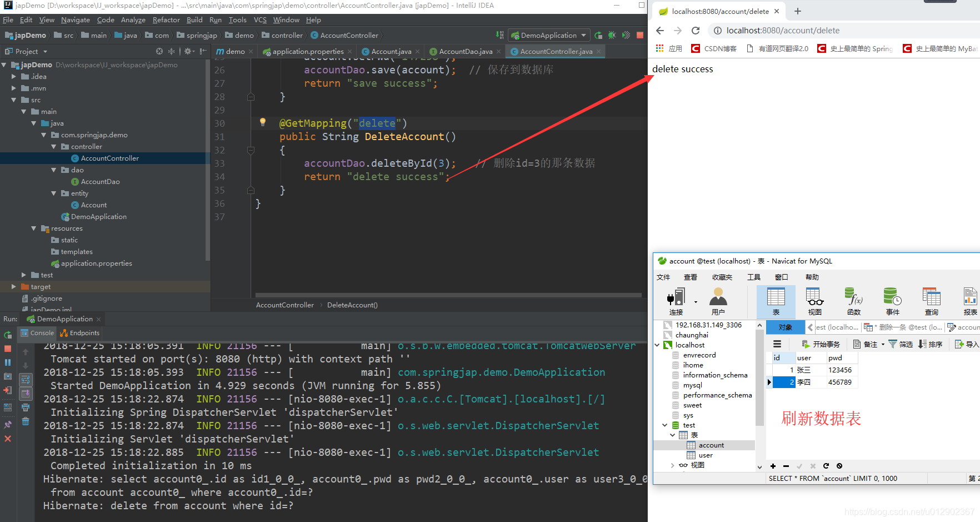Open the Navicat 函数 function tool
Image resolution: width=980 pixels, height=522 pixels.
tap(854, 302)
